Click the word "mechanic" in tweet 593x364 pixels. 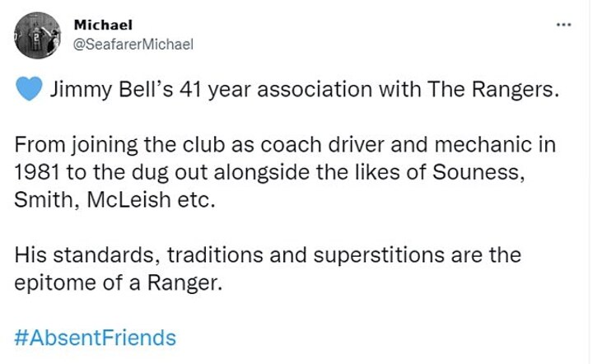click(483, 145)
